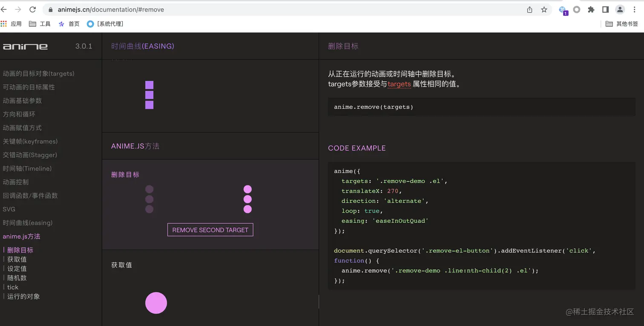The width and height of the screenshot is (644, 326).
Task: Open Chrome's three-dot menu
Action: pos(634,9)
